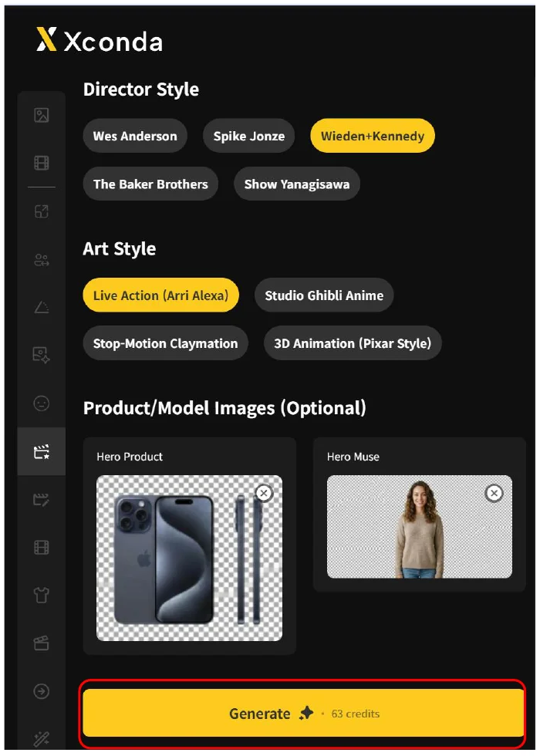Open the expand/upscale sidebar icon
Image resolution: width=540 pixels, height=756 pixels.
click(x=42, y=211)
